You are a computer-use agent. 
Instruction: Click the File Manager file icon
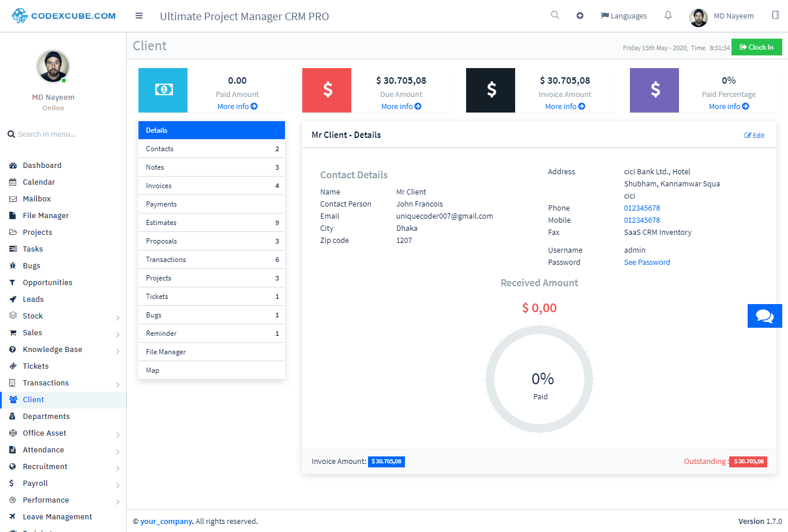pyautogui.click(x=13, y=216)
